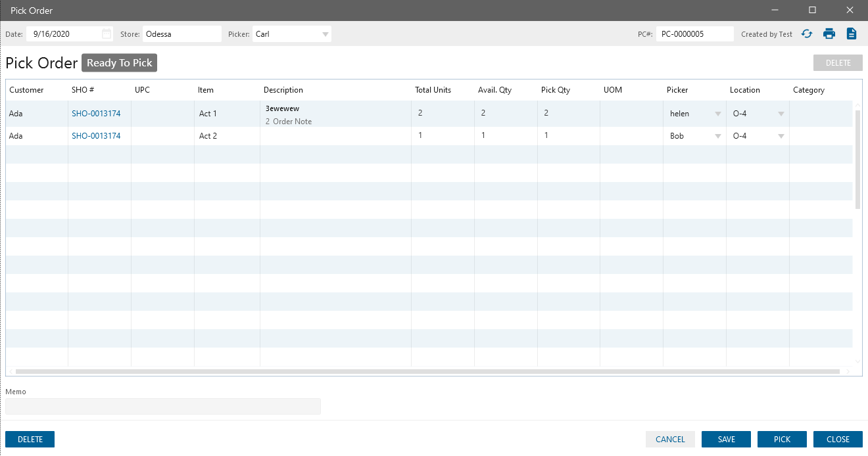Click the 3ewewew description text

(x=282, y=108)
